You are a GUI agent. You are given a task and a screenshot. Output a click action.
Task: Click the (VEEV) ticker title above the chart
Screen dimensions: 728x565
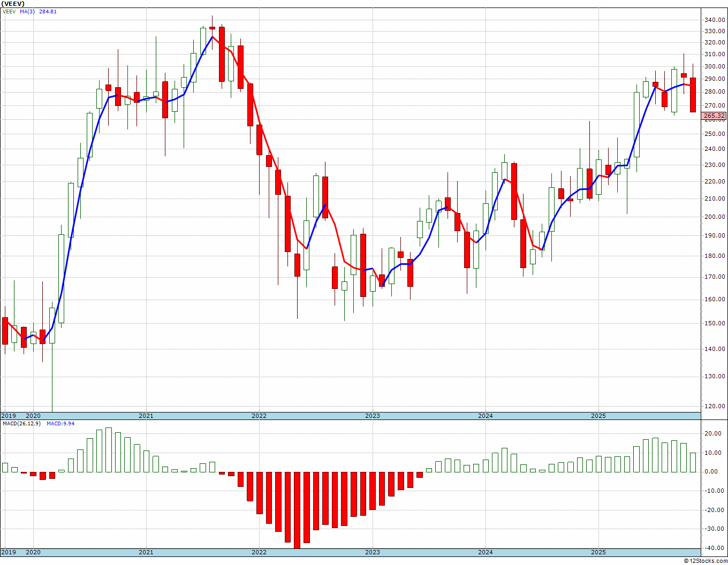[x=13, y=4]
